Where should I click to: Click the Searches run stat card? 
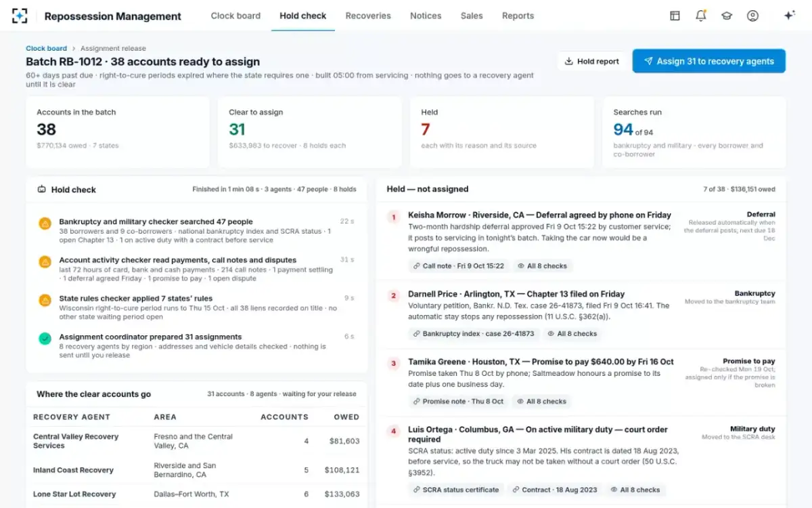click(694, 132)
